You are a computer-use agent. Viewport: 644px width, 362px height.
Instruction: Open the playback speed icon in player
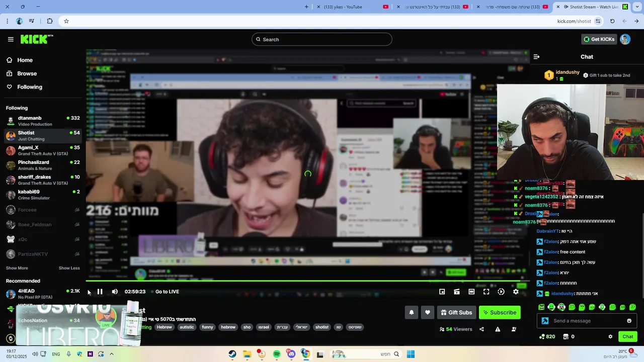(501, 292)
